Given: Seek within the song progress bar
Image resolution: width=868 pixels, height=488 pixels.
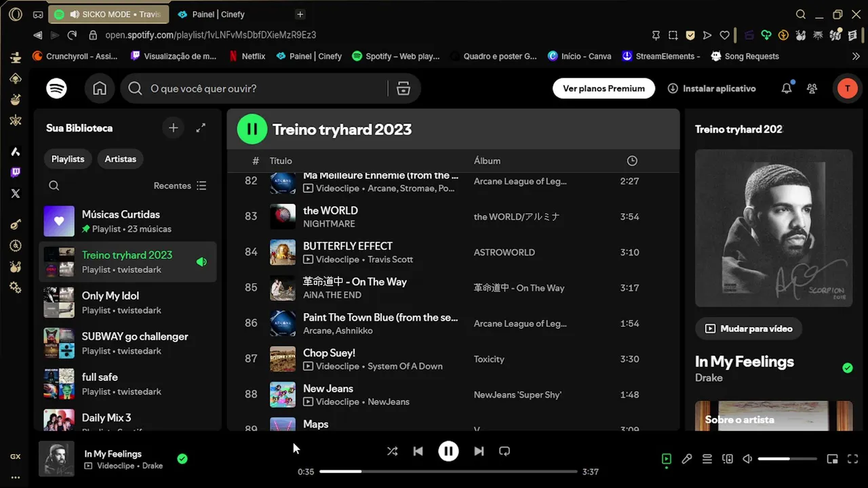Looking at the screenshot, I should (448, 472).
